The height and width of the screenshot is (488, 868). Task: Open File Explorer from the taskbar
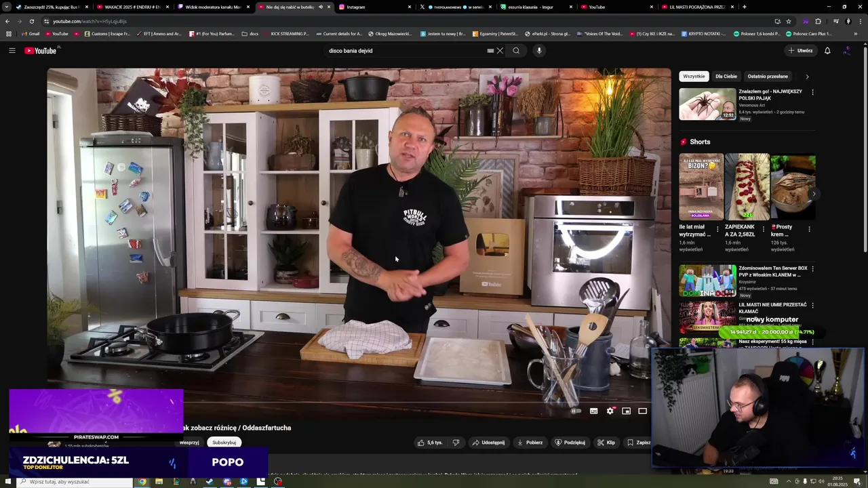click(159, 481)
